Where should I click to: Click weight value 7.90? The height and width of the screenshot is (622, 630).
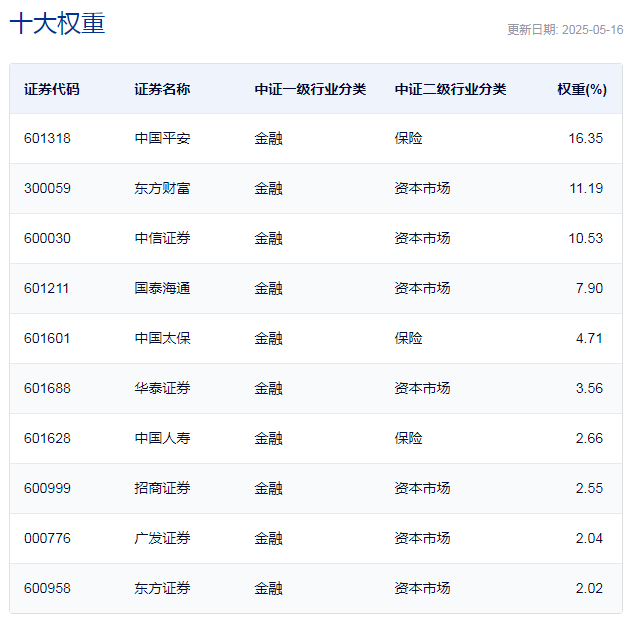(x=589, y=288)
